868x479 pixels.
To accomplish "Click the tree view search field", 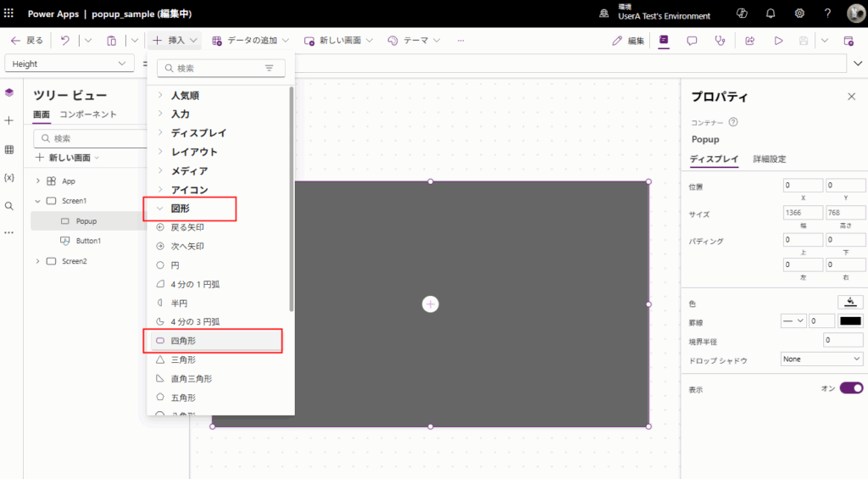I will tap(90, 138).
